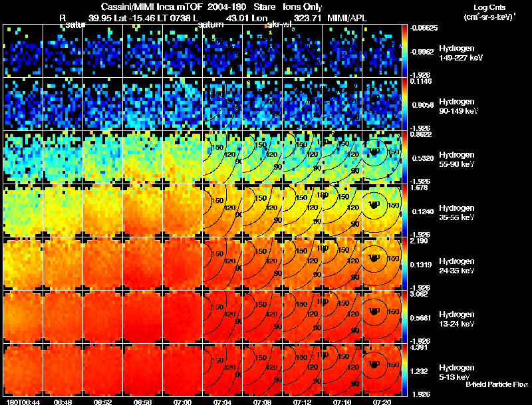Viewport: 532px width, 405px height.
Task: Click the color bar beside Hydrogen 35-55 keV
Action: point(404,211)
